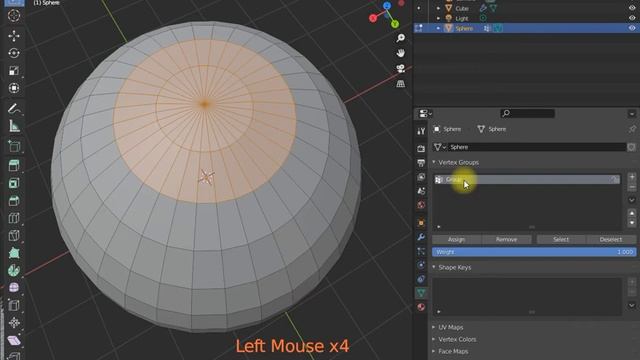640x360 pixels.
Task: Open the Object properties tab
Action: [421, 223]
